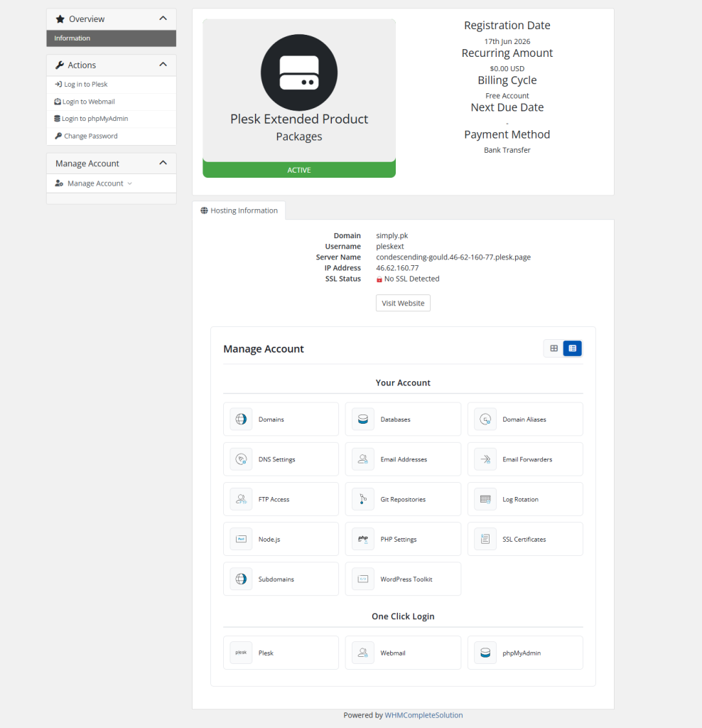Choose Change Password action
The width and height of the screenshot is (702, 728).
click(x=112, y=136)
